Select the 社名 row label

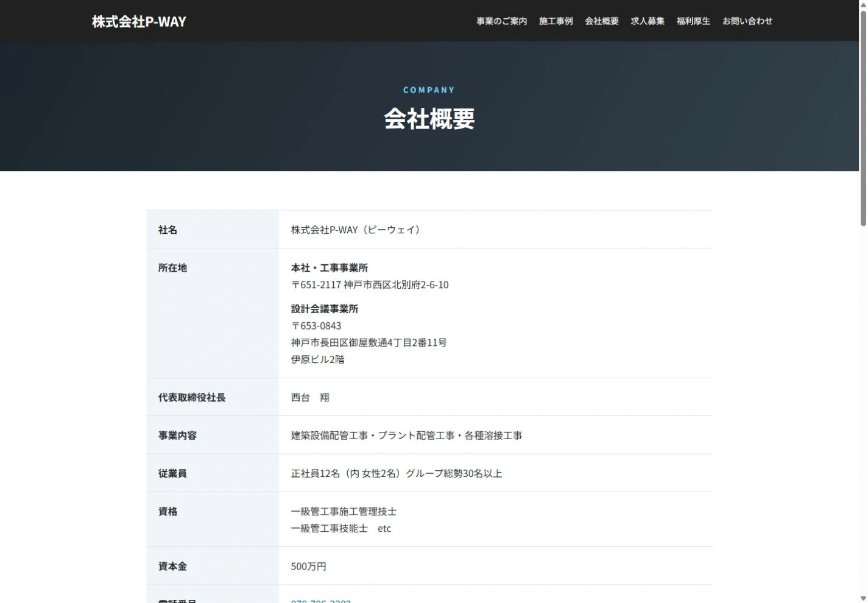pyautogui.click(x=168, y=230)
